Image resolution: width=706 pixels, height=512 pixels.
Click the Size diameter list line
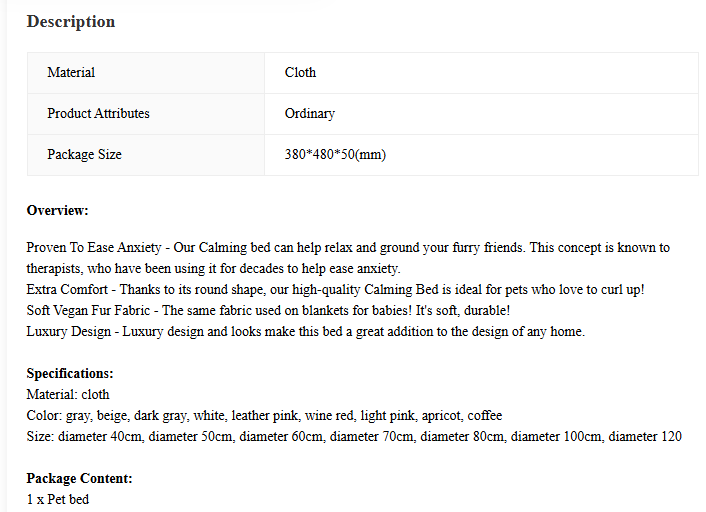point(354,437)
